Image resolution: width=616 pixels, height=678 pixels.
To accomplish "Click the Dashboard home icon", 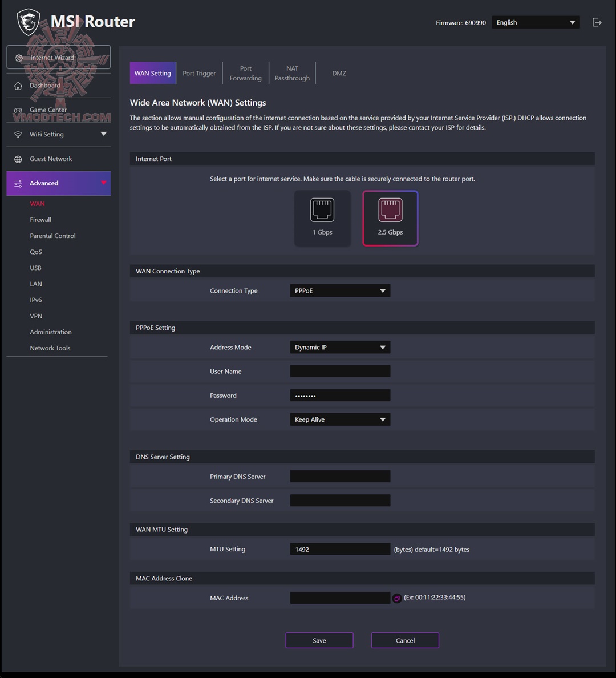I will (x=18, y=86).
